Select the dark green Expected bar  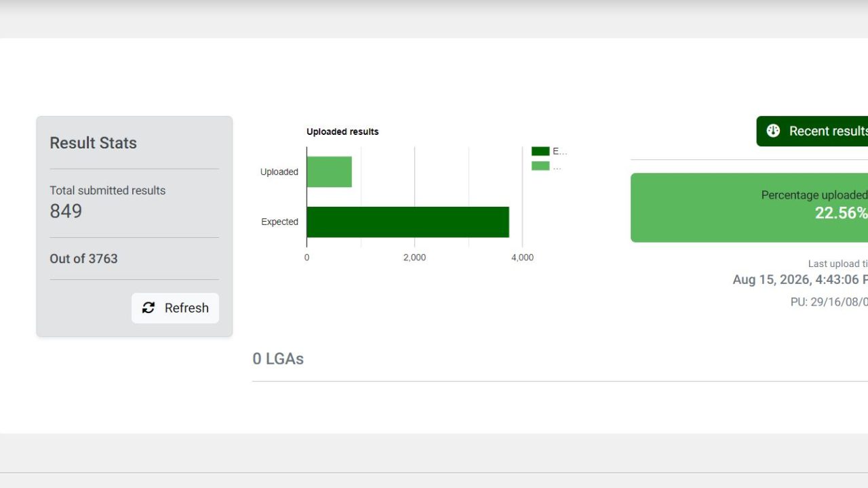click(408, 222)
